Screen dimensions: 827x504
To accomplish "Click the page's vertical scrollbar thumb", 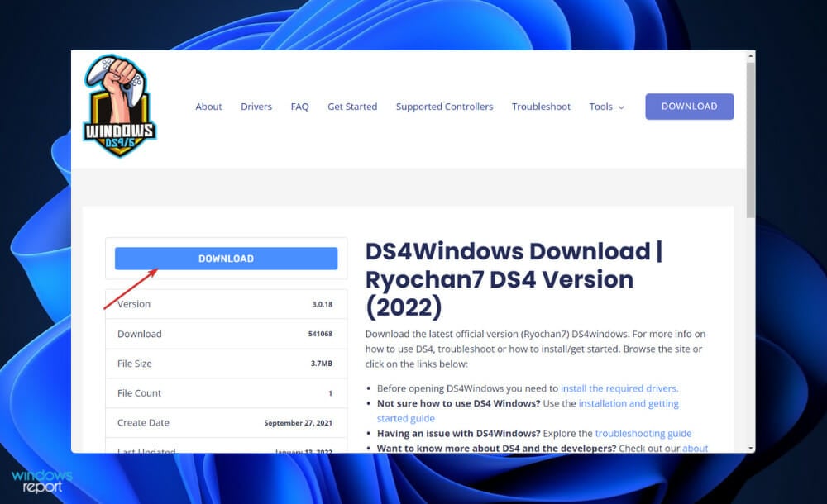I will [x=751, y=140].
